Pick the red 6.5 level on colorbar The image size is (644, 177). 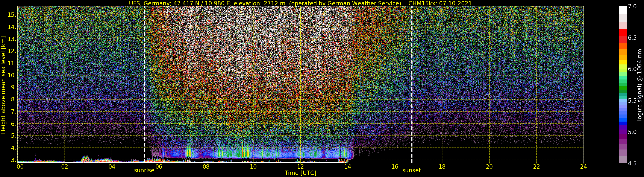click(x=623, y=38)
